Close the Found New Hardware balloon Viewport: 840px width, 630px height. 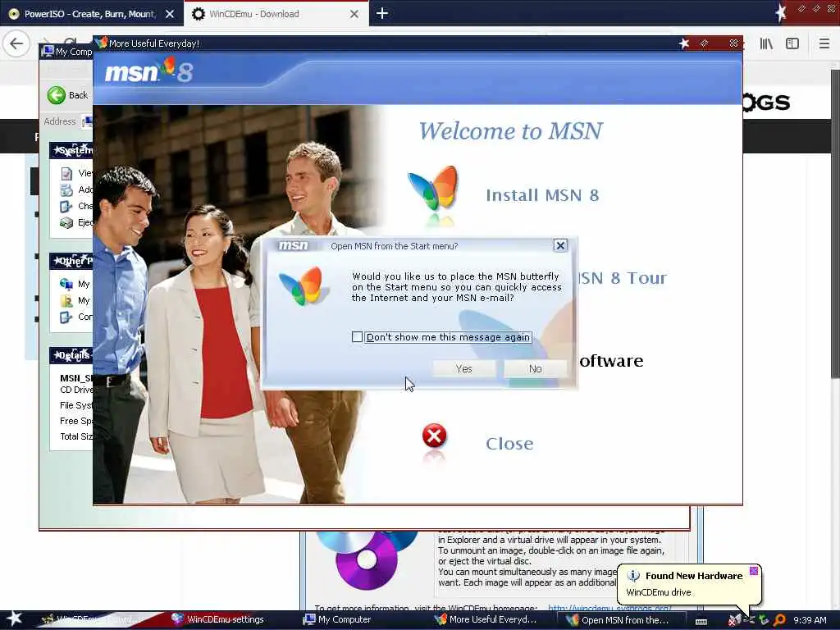click(753, 571)
